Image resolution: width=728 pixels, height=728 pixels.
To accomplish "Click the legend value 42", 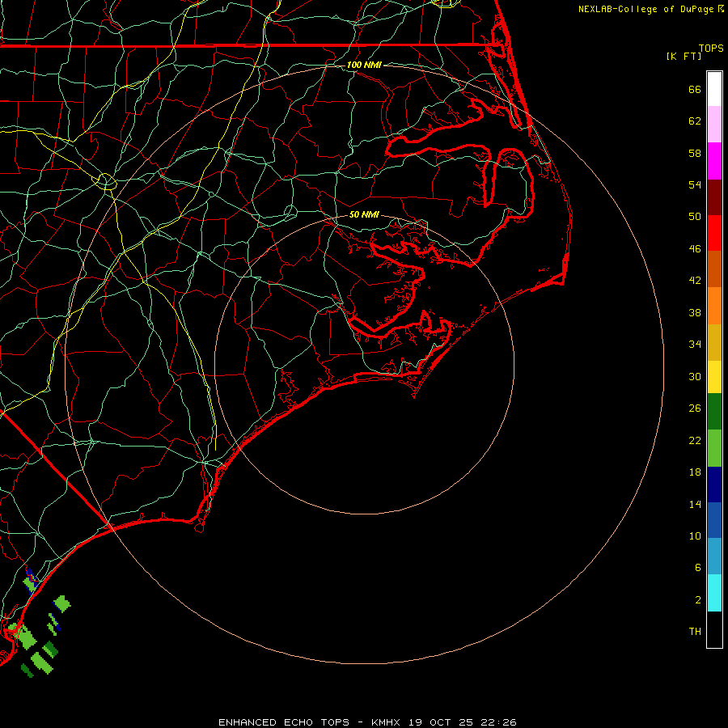I will 695,281.
